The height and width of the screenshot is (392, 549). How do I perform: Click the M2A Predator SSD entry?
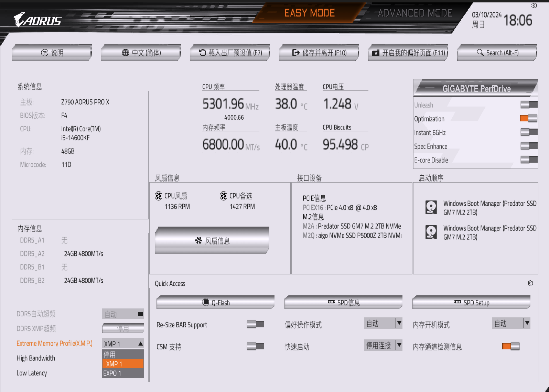pos(352,226)
